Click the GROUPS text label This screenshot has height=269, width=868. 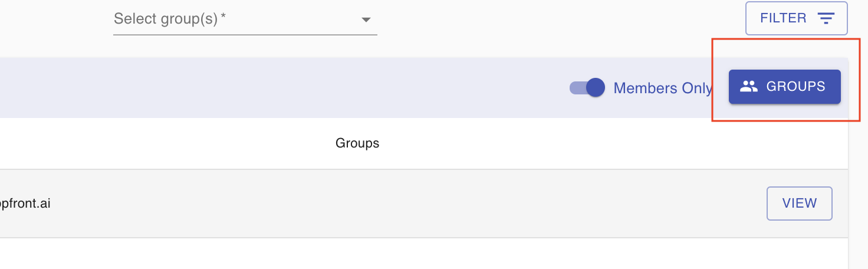pyautogui.click(x=795, y=87)
